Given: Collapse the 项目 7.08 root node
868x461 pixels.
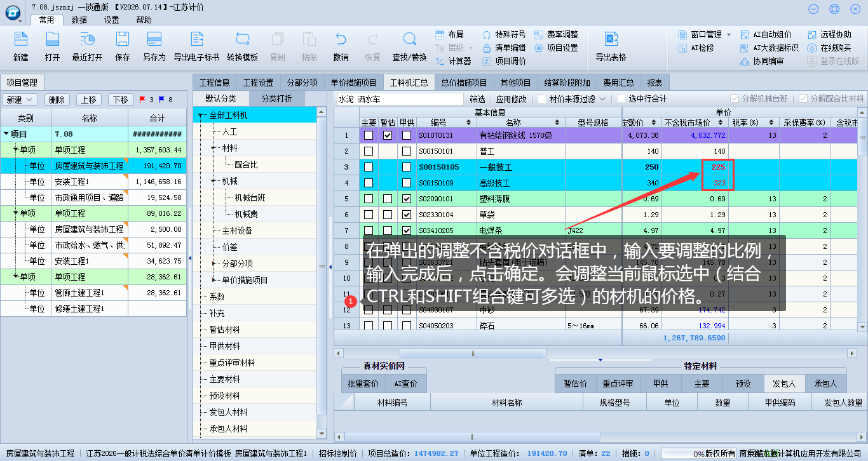Looking at the screenshot, I should (x=6, y=134).
